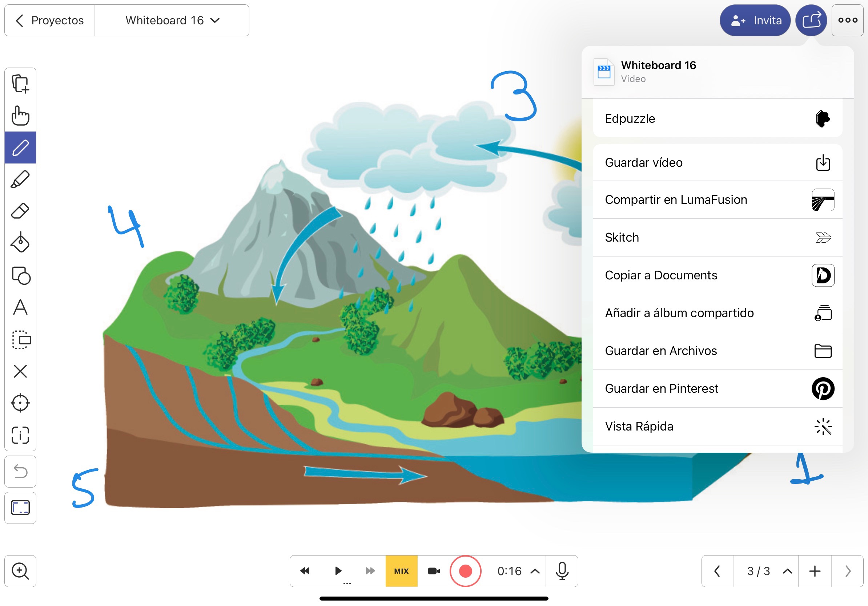
Task: Click the Invita button
Action: coord(755,20)
